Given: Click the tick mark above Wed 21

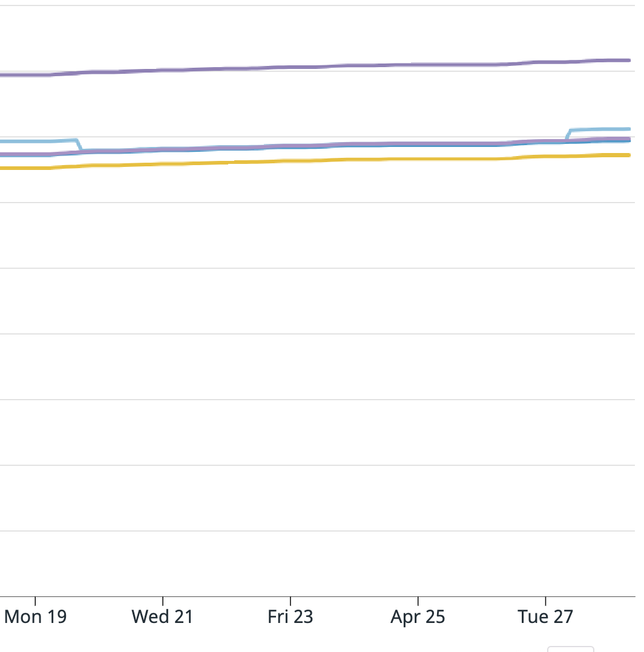Looking at the screenshot, I should point(163,601).
